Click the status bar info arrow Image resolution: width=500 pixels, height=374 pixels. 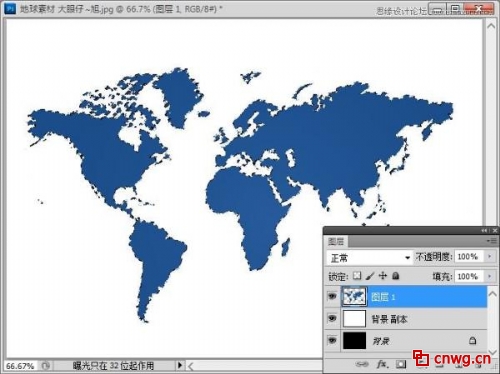click(180, 365)
